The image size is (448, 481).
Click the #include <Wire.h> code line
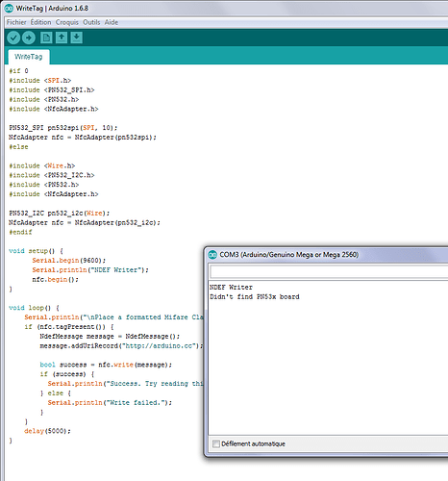pyautogui.click(x=42, y=165)
